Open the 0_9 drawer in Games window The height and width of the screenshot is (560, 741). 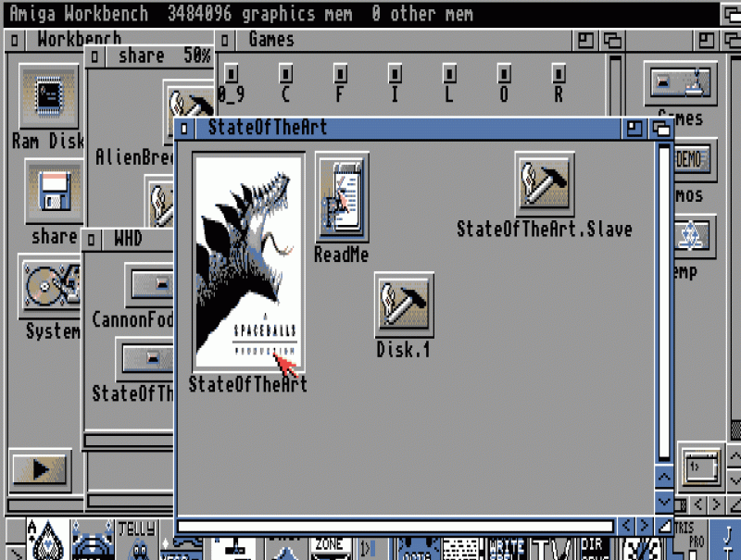click(x=231, y=73)
